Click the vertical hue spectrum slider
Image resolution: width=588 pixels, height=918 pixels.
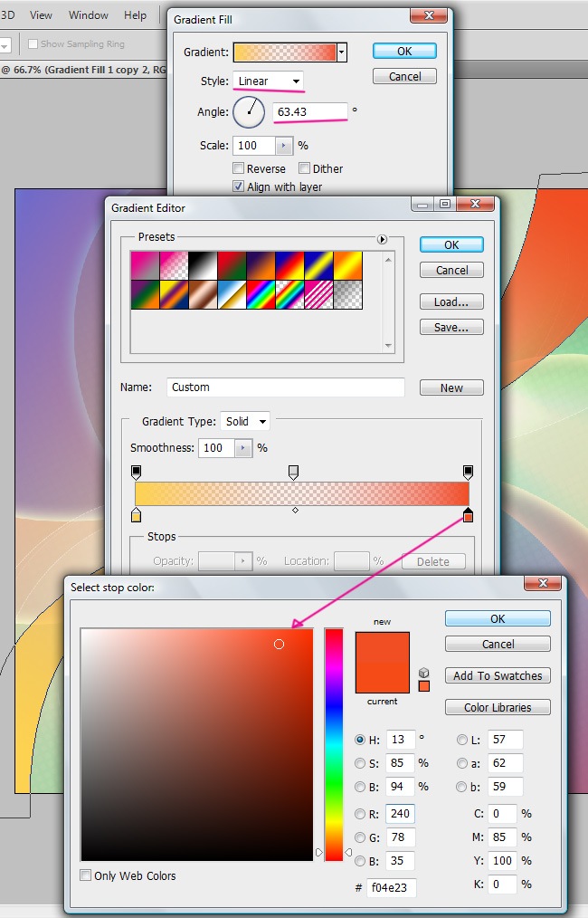click(334, 742)
